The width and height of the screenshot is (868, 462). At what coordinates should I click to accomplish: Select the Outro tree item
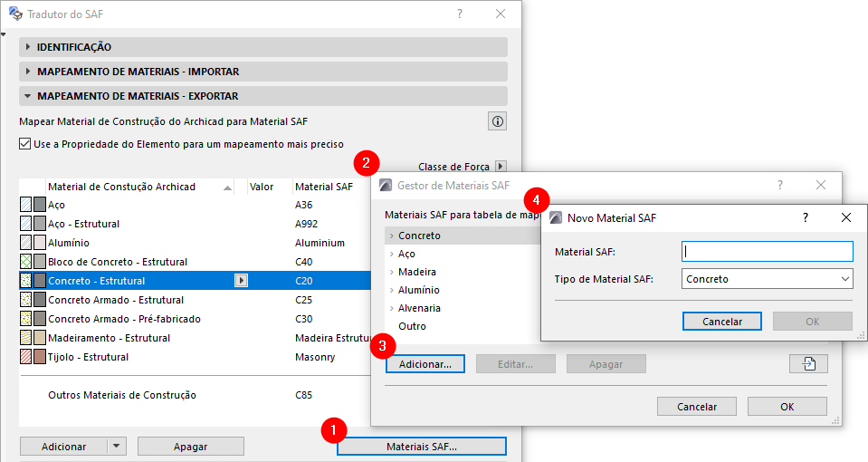[413, 326]
